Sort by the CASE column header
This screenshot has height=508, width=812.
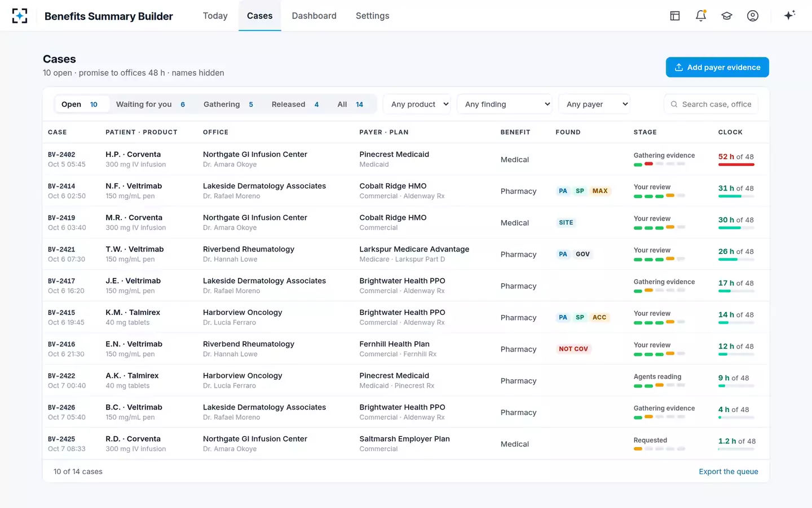click(58, 132)
